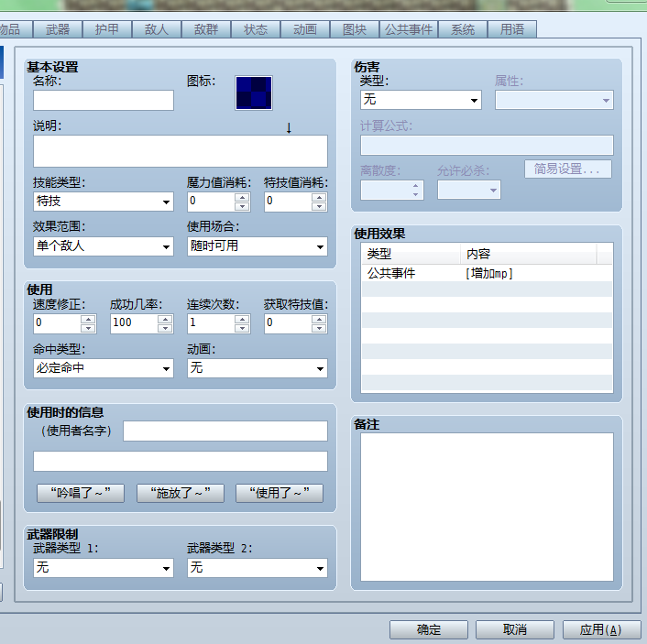Switch to the 武器 tab
Viewport: 647px width, 644px height.
pos(58,29)
